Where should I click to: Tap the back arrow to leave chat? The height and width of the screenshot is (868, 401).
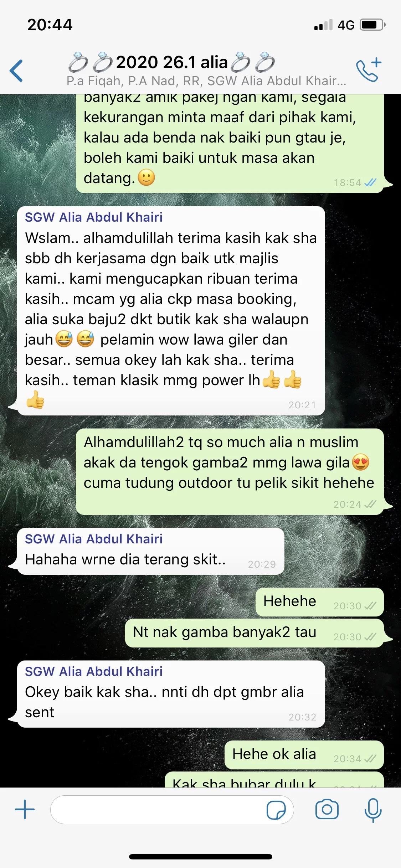16,71
